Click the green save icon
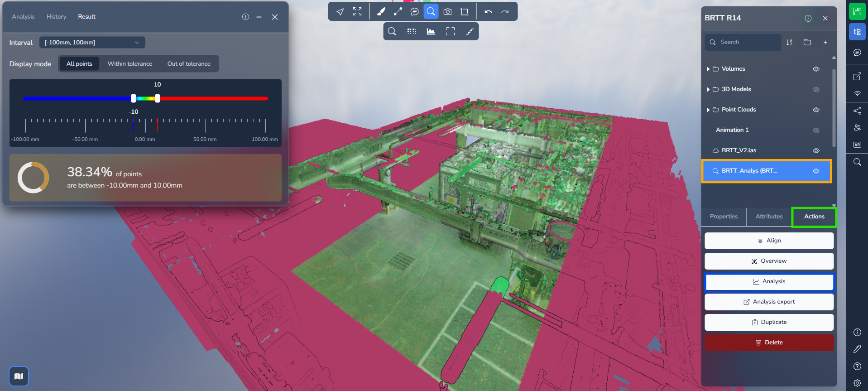Viewport: 868px width, 391px height. pyautogui.click(x=857, y=11)
